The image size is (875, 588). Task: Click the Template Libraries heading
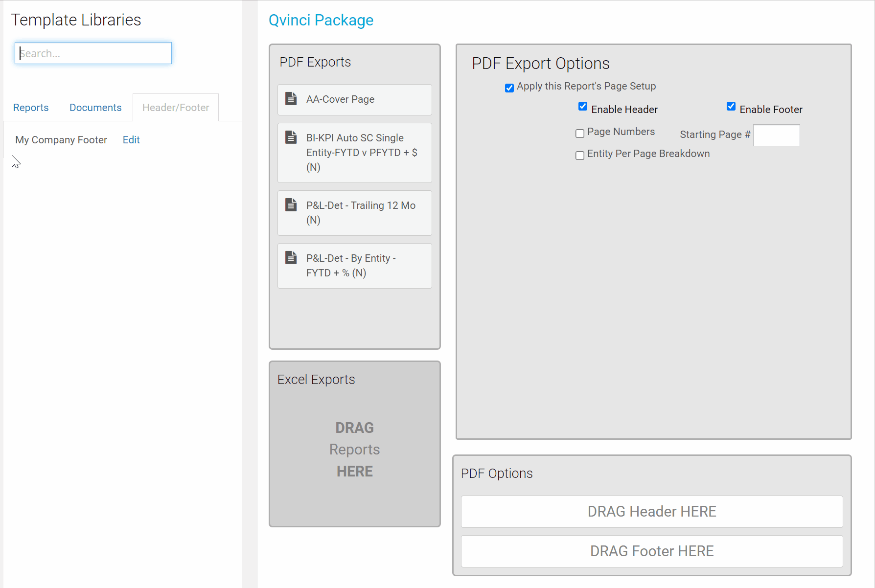[76, 20]
